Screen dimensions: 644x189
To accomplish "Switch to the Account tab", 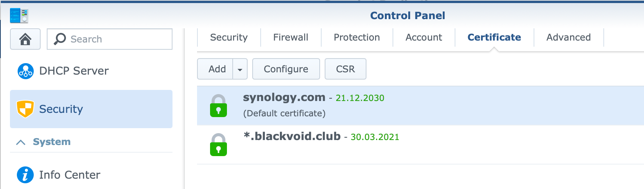I will pyautogui.click(x=424, y=37).
